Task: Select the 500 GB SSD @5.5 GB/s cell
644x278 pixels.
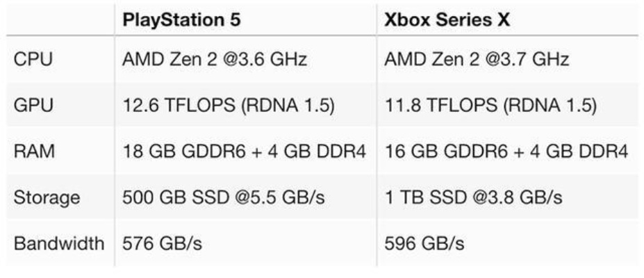Action: (224, 197)
